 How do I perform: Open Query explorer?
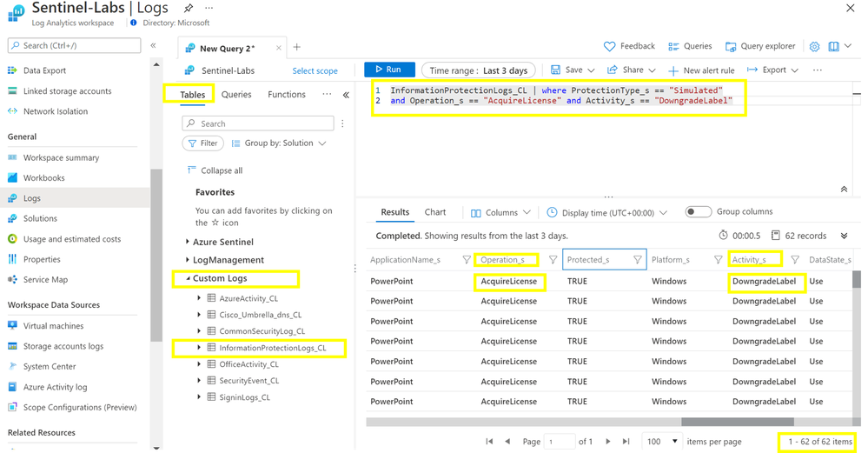point(760,46)
